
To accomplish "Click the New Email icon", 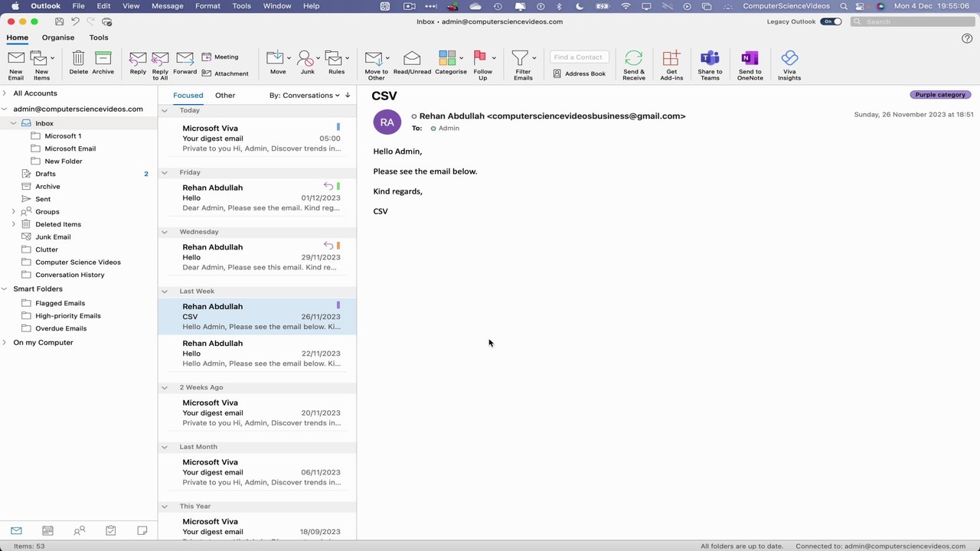I will pos(16,59).
